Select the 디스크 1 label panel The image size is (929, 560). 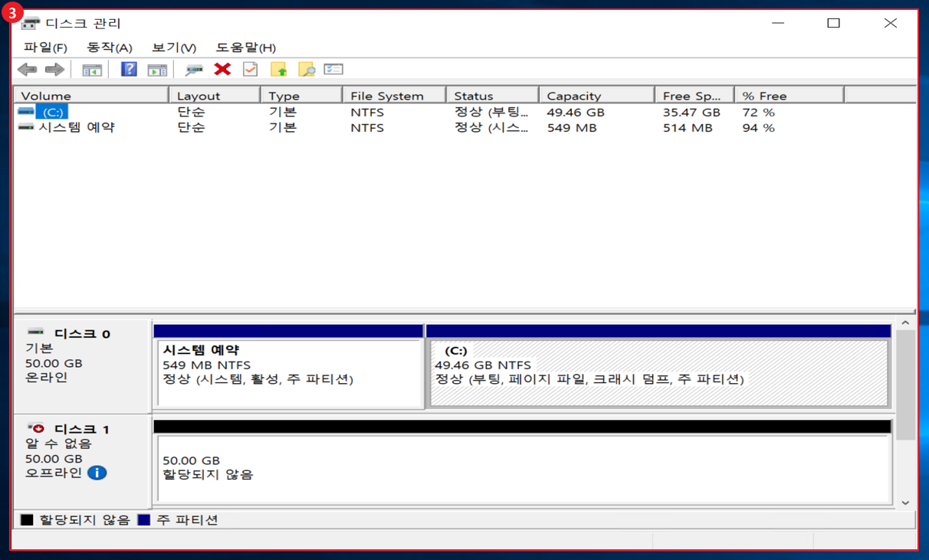tap(83, 461)
